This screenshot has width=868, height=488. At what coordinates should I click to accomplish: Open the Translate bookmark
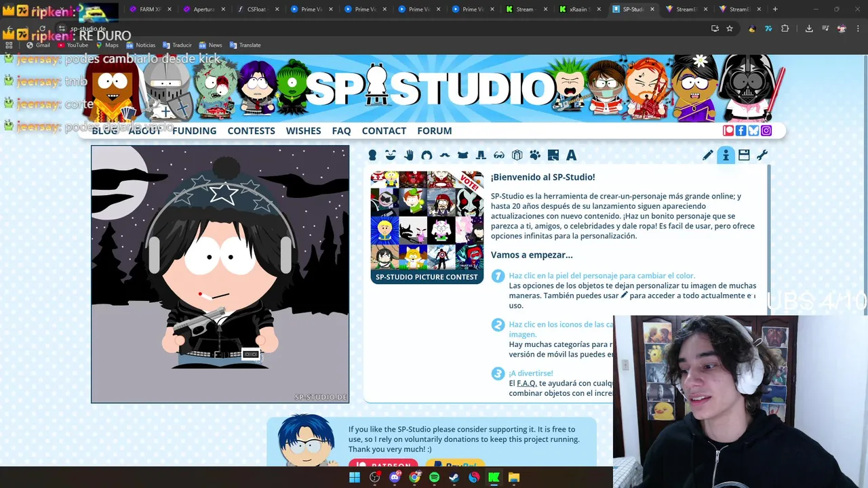245,45
